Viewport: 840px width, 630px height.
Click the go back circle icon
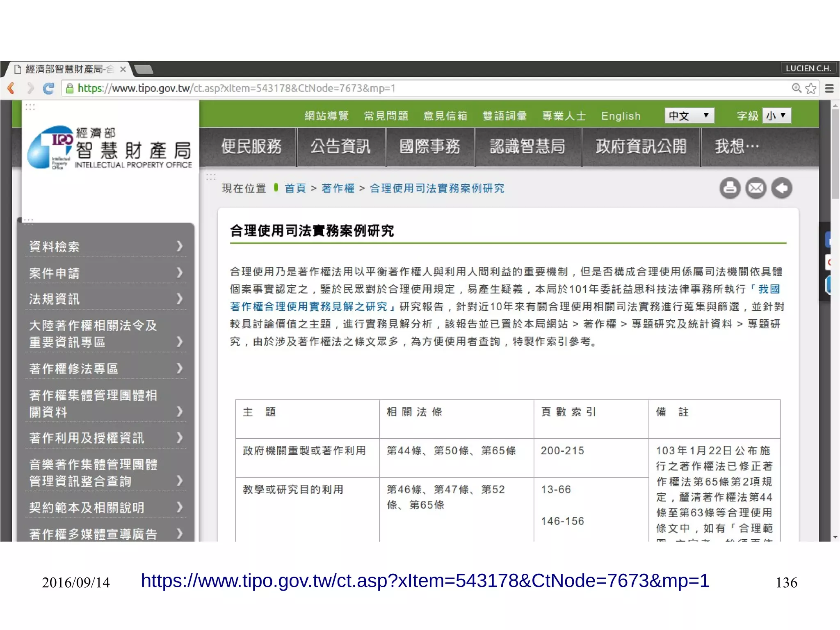(x=782, y=188)
